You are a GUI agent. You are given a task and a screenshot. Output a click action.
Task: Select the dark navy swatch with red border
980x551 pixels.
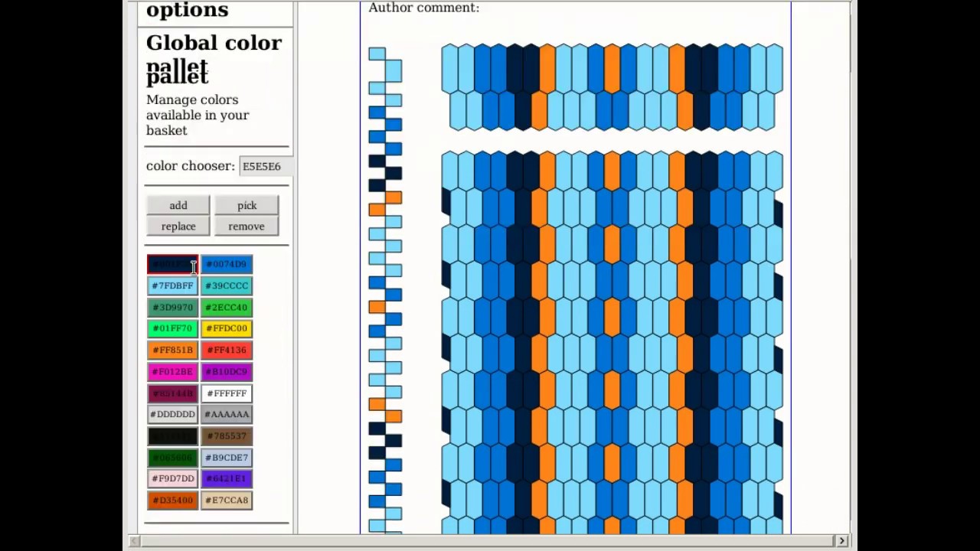[x=172, y=264]
